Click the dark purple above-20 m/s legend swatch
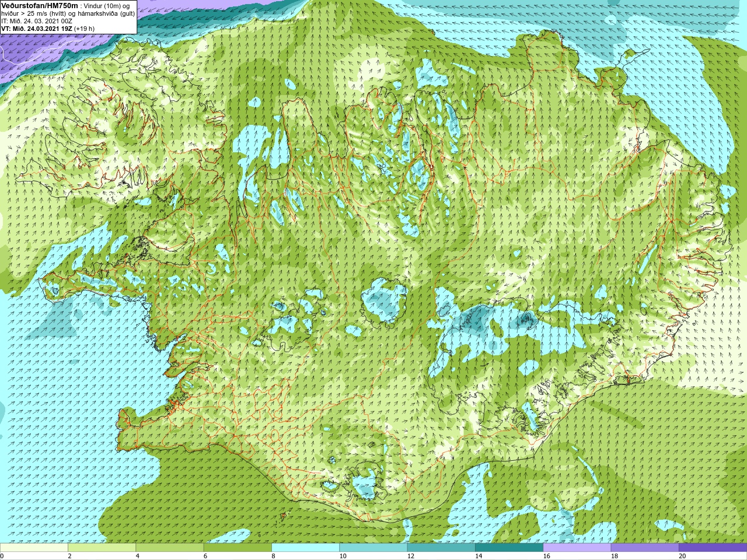Screen dimensions: 747x560 [x=713, y=548]
